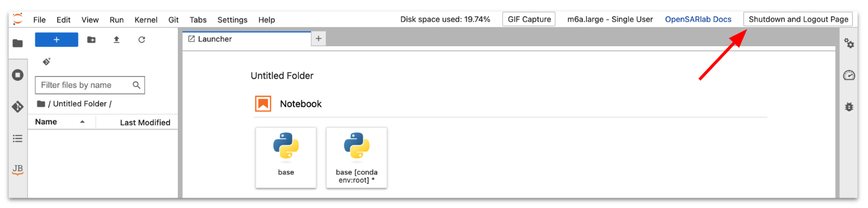Click the Shutdown and Logout Page button
868x208 pixels.
tap(798, 19)
